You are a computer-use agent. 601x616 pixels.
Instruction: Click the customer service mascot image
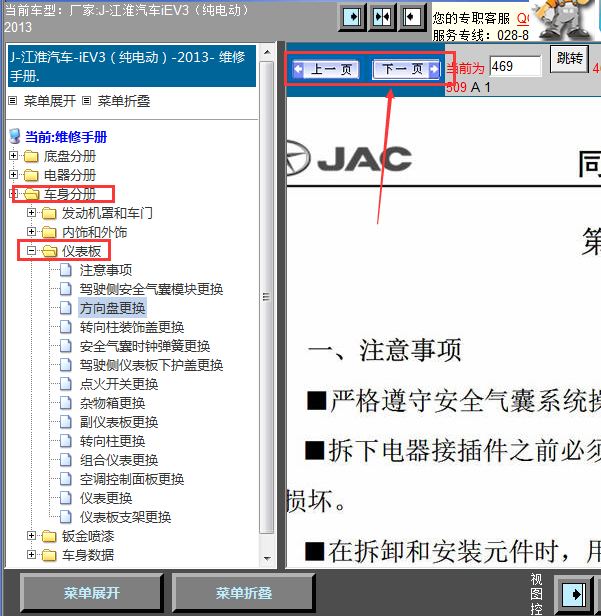(563, 20)
